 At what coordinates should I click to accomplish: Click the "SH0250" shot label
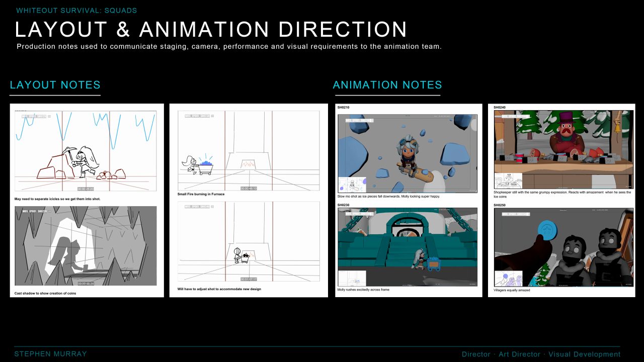click(500, 205)
